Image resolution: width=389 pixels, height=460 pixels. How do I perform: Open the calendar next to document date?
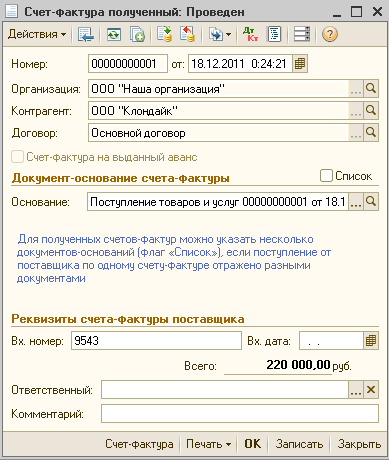point(300,64)
